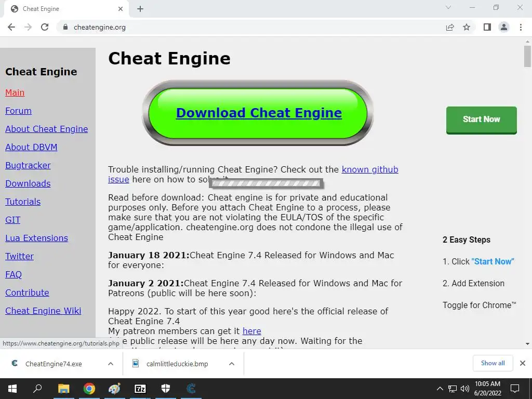This screenshot has width=532, height=399.
Task: Open File Explorer from the taskbar
Action: click(63, 389)
